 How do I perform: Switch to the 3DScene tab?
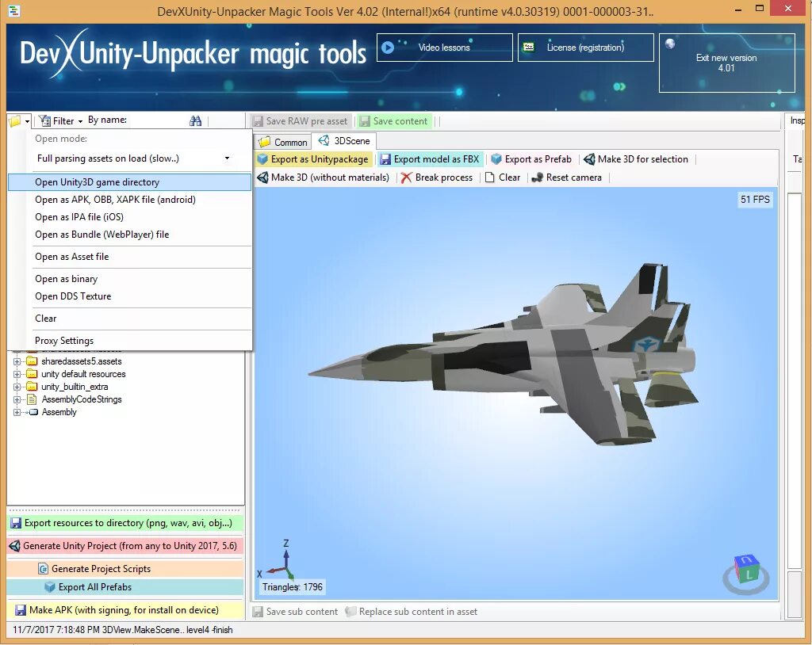click(x=344, y=141)
